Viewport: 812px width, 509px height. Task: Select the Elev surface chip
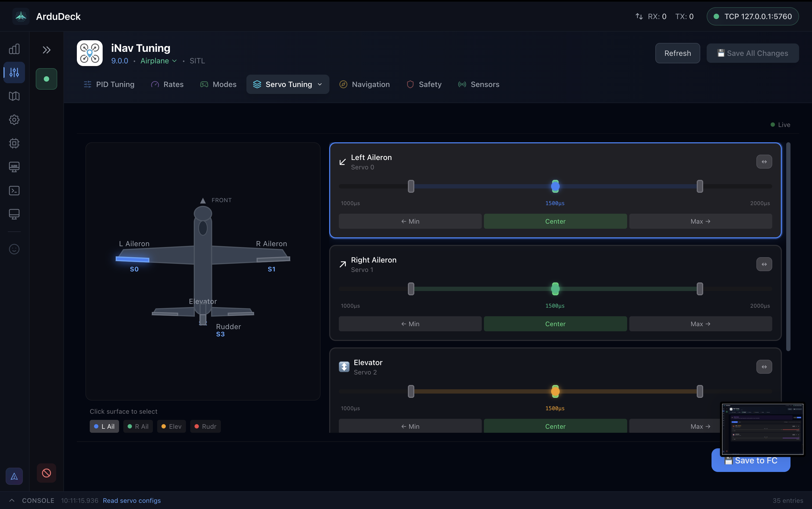(x=171, y=427)
